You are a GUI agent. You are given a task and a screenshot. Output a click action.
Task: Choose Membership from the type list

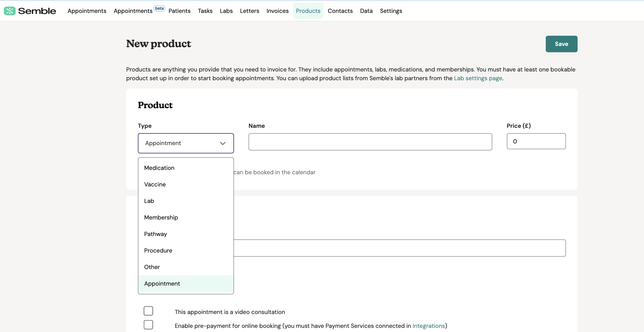(x=186, y=217)
